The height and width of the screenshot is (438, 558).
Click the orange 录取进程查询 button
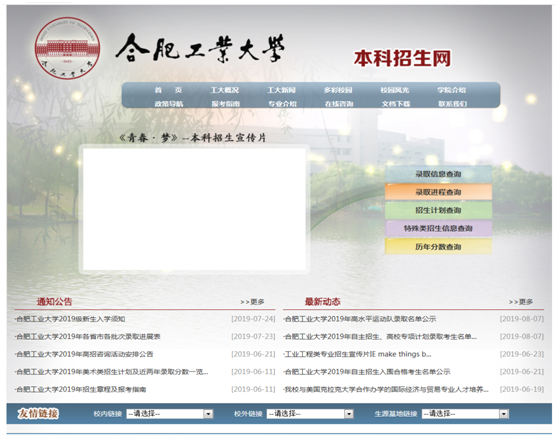[x=438, y=192]
